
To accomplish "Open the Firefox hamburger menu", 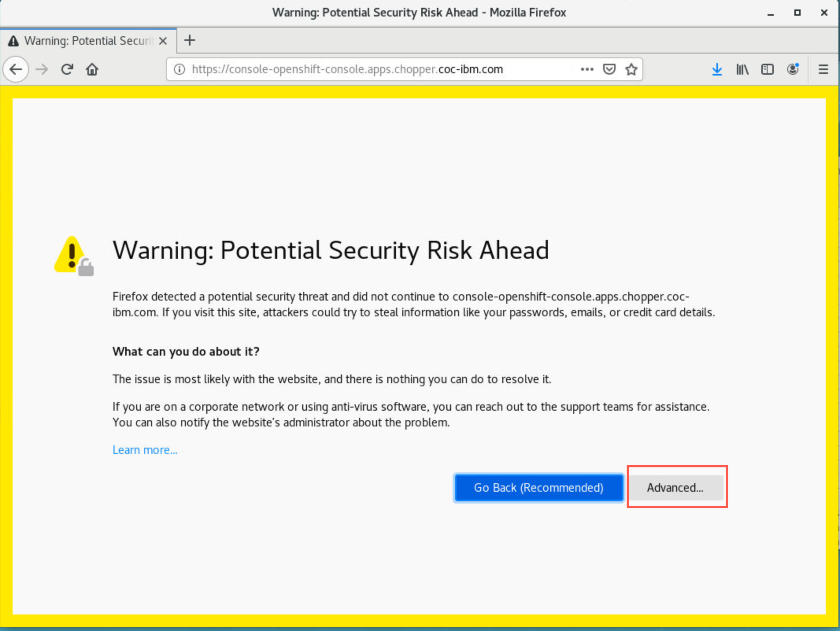I will pyautogui.click(x=823, y=70).
